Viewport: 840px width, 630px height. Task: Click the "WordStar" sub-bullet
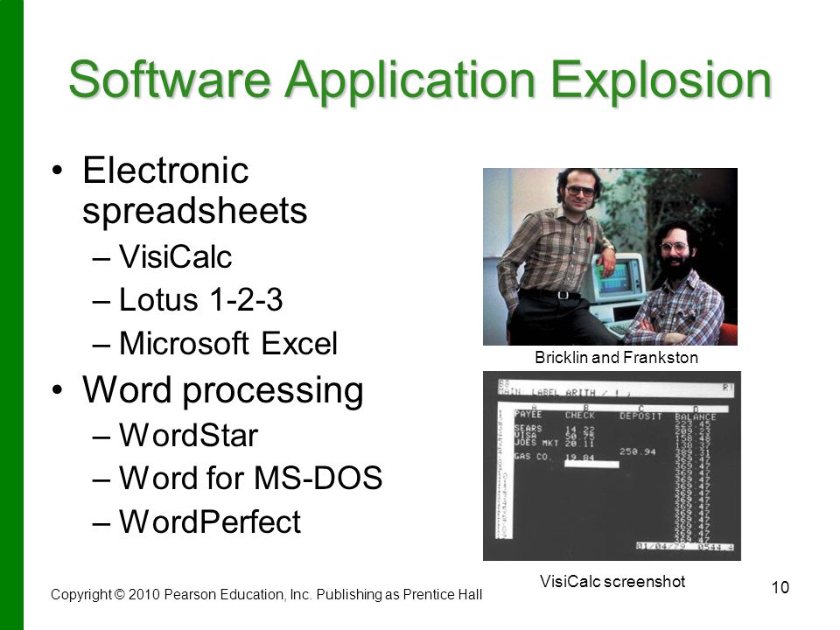[189, 435]
